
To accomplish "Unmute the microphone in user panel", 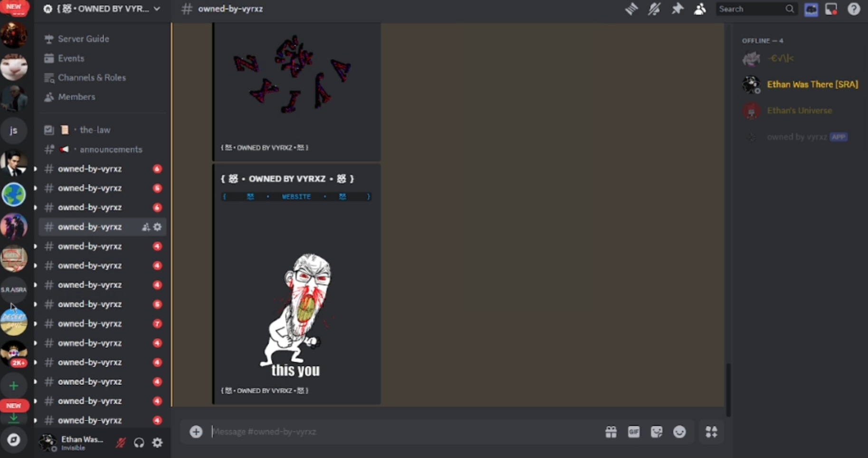I will point(121,443).
